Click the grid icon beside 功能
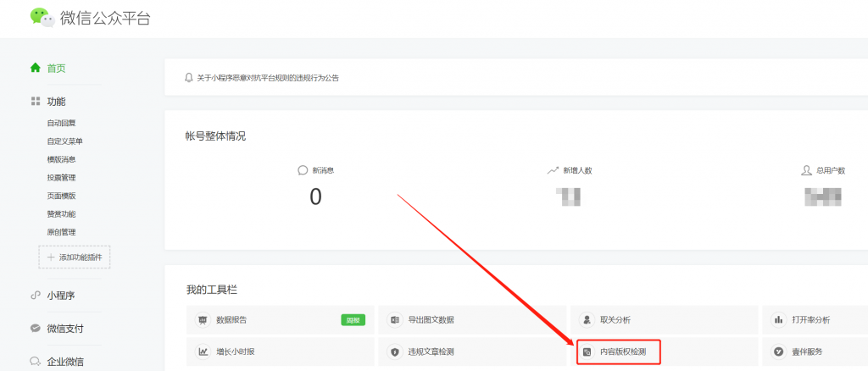This screenshot has width=868, height=371. (36, 101)
